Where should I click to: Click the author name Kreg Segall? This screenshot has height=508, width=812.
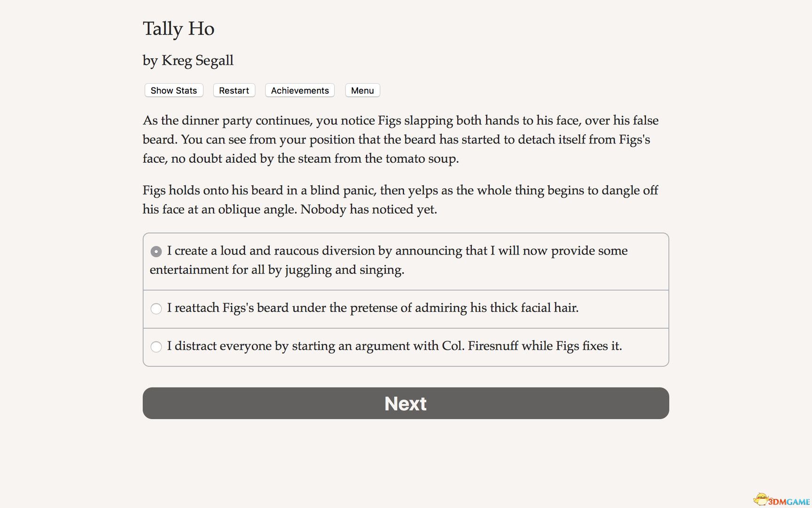187,60
